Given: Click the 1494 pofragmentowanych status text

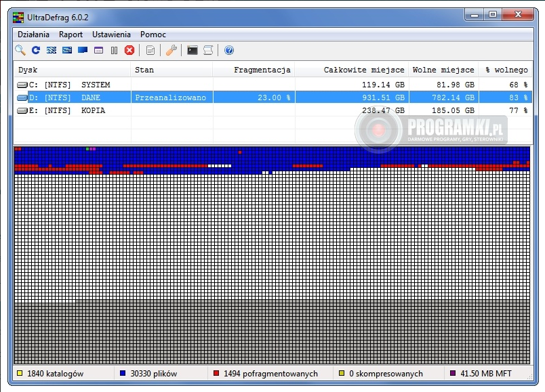Looking at the screenshot, I should click(270, 374).
